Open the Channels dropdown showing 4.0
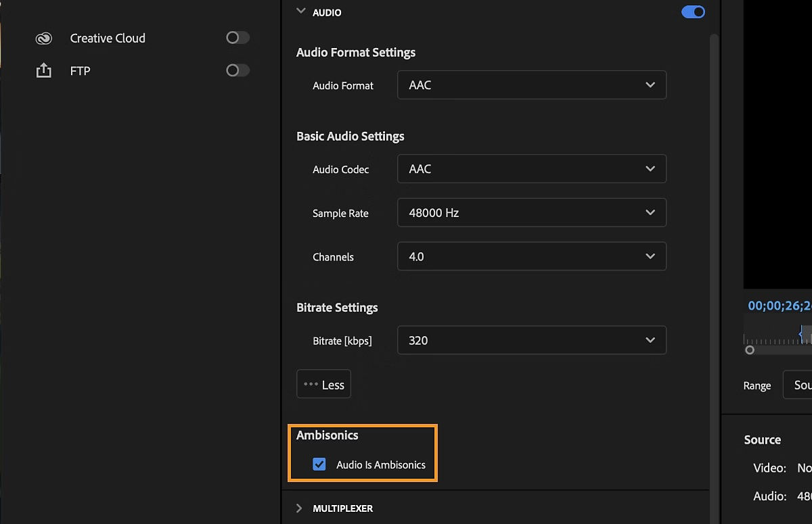 pyautogui.click(x=531, y=256)
